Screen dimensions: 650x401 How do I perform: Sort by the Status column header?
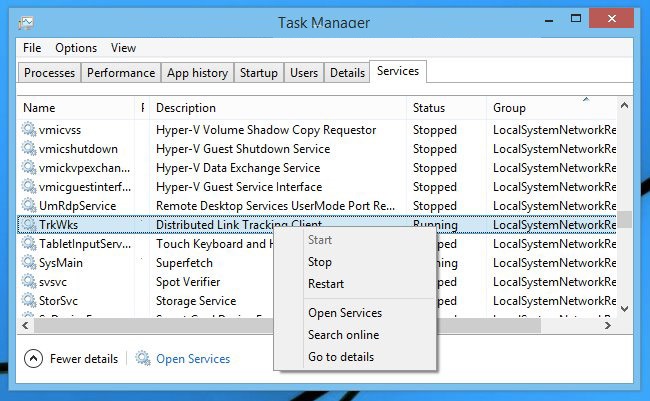[446, 108]
